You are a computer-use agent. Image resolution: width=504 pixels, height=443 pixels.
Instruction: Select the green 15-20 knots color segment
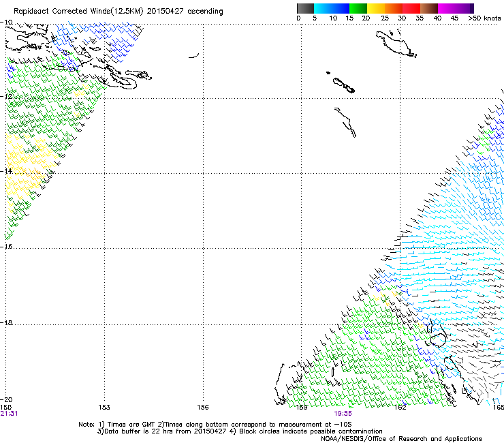pos(358,8)
